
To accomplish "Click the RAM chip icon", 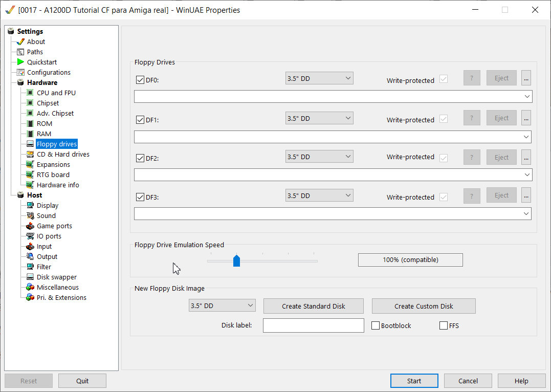I will [30, 134].
